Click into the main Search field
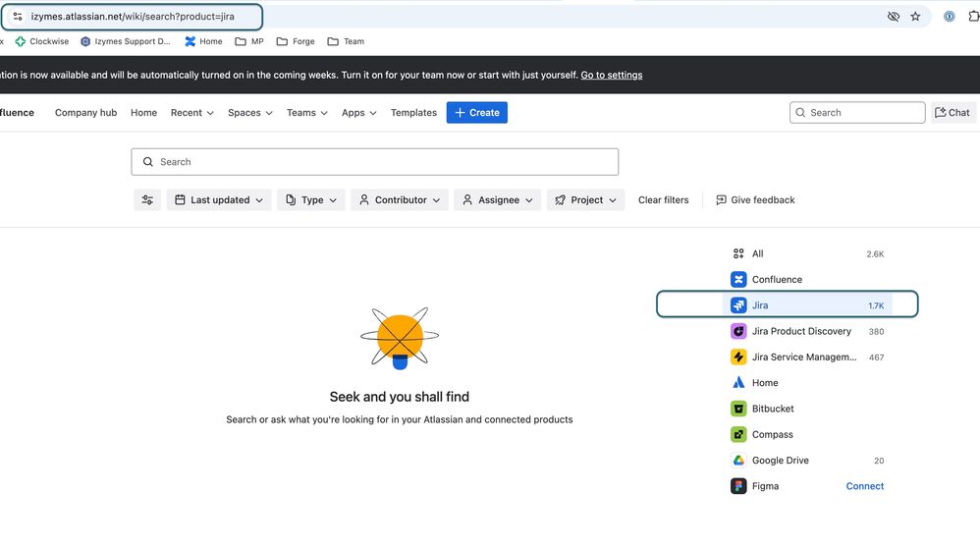Image resolution: width=980 pixels, height=550 pixels. tap(375, 162)
